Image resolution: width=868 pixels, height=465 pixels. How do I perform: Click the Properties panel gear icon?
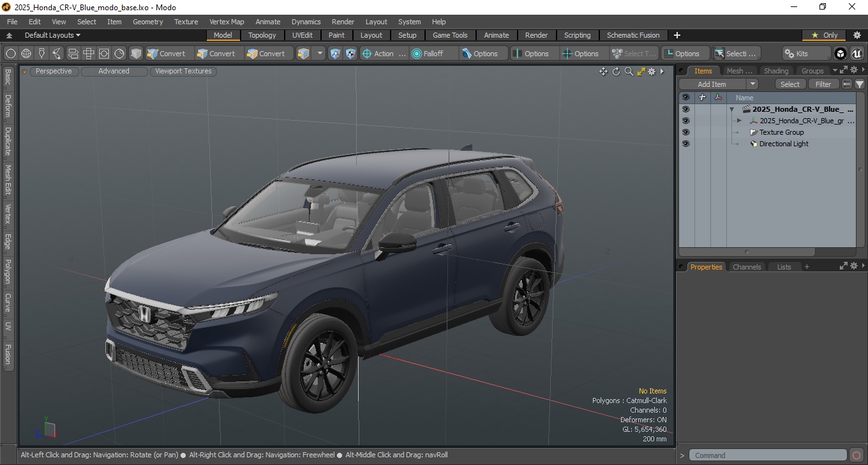pos(853,266)
